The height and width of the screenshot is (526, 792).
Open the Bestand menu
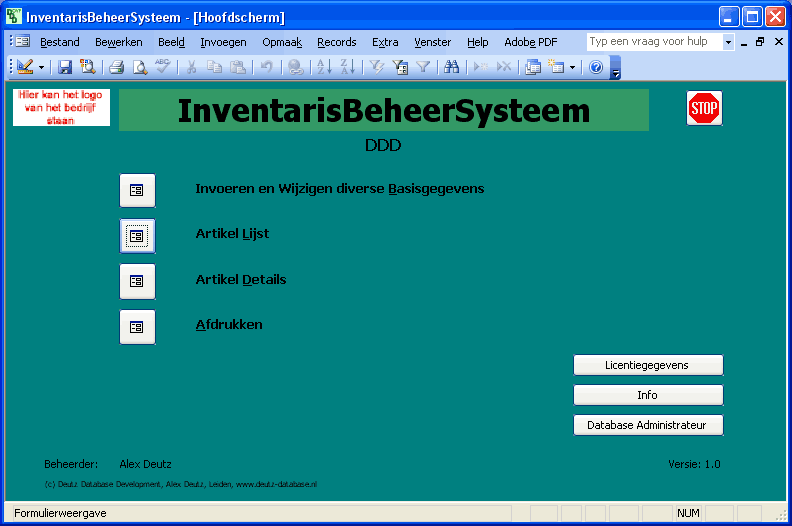click(x=60, y=42)
